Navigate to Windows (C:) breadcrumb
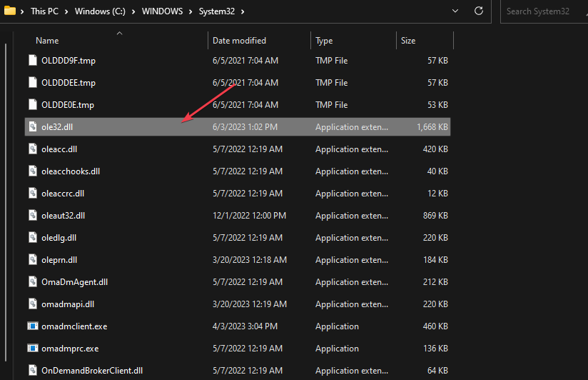The width and height of the screenshot is (588, 380). tap(100, 11)
